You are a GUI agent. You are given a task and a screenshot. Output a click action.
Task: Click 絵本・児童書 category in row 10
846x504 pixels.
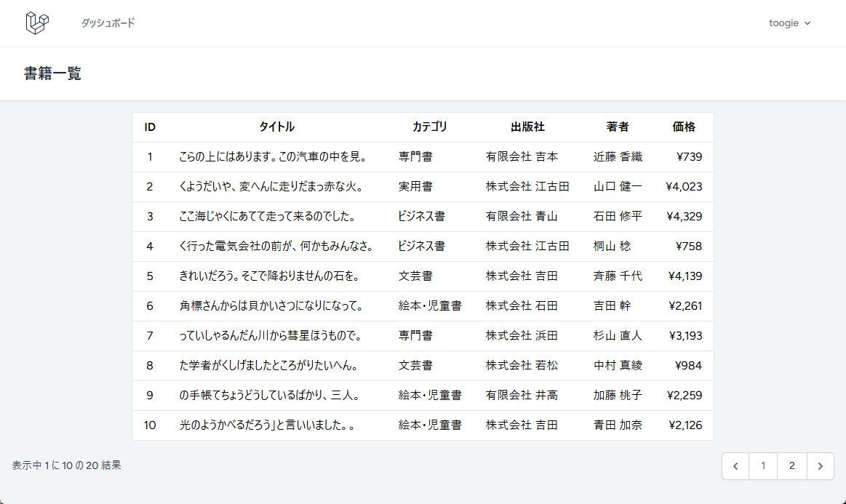coord(430,425)
